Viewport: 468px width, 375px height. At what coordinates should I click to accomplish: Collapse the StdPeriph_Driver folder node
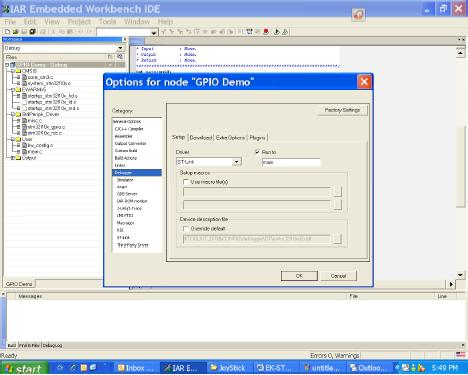(13, 114)
